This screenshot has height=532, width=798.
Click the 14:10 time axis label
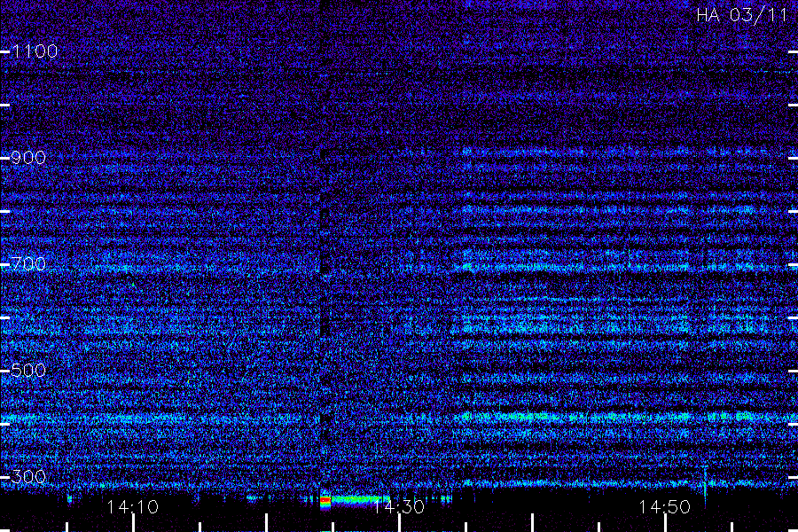click(133, 507)
